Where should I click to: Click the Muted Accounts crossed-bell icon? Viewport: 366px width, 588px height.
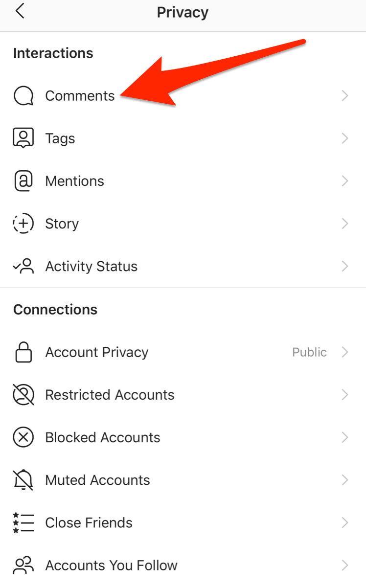(23, 480)
